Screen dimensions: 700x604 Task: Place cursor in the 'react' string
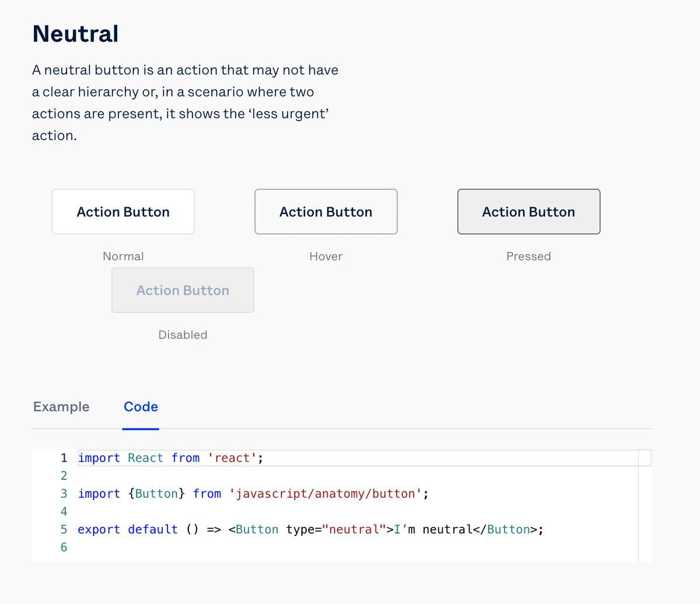pos(232,458)
